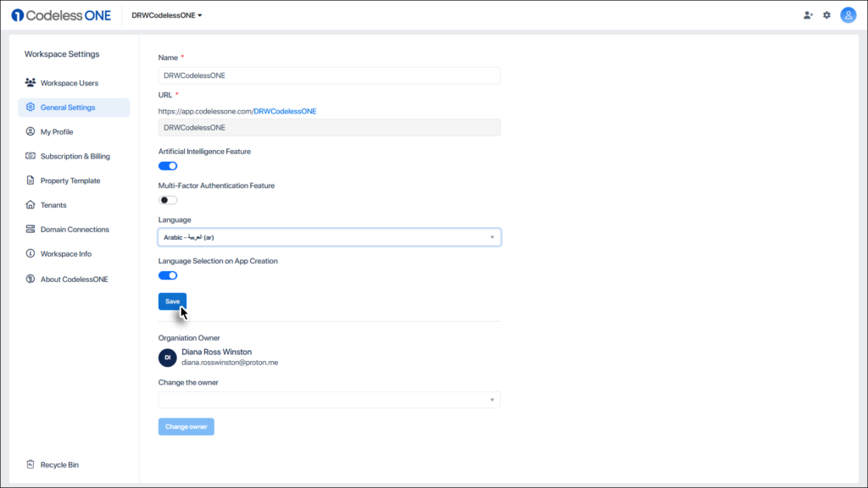Viewport: 868px width, 488px height.
Task: Click the General Settings gear icon
Action: pyautogui.click(x=31, y=107)
